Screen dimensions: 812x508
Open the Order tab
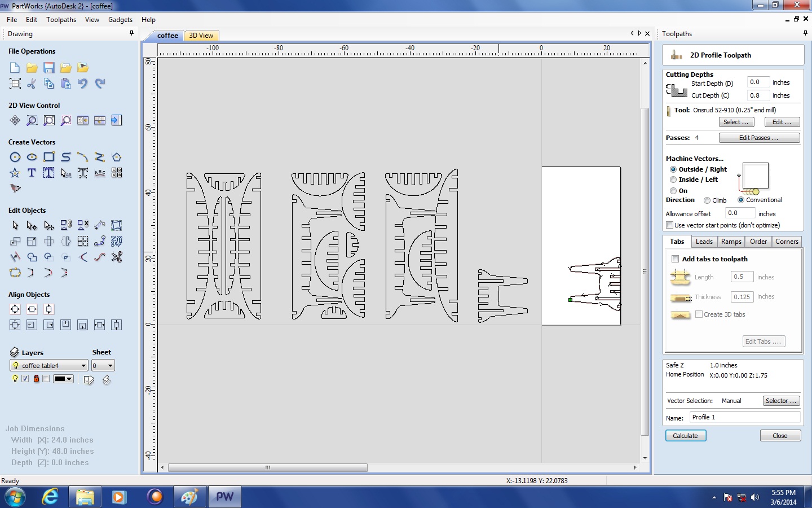(x=758, y=242)
